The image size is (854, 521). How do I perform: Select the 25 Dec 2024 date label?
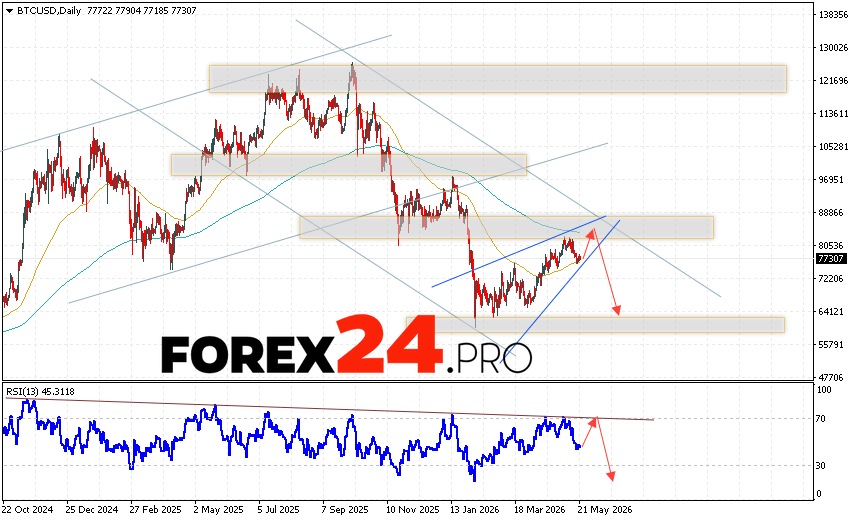(x=92, y=510)
